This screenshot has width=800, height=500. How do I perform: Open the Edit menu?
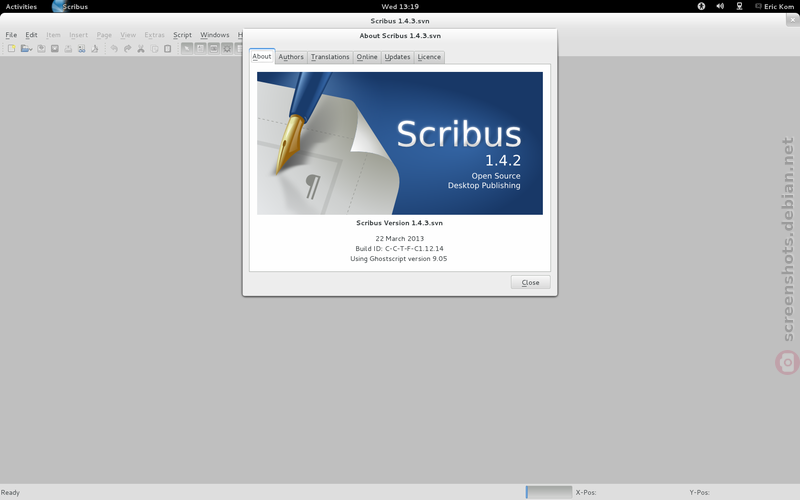pyautogui.click(x=31, y=35)
